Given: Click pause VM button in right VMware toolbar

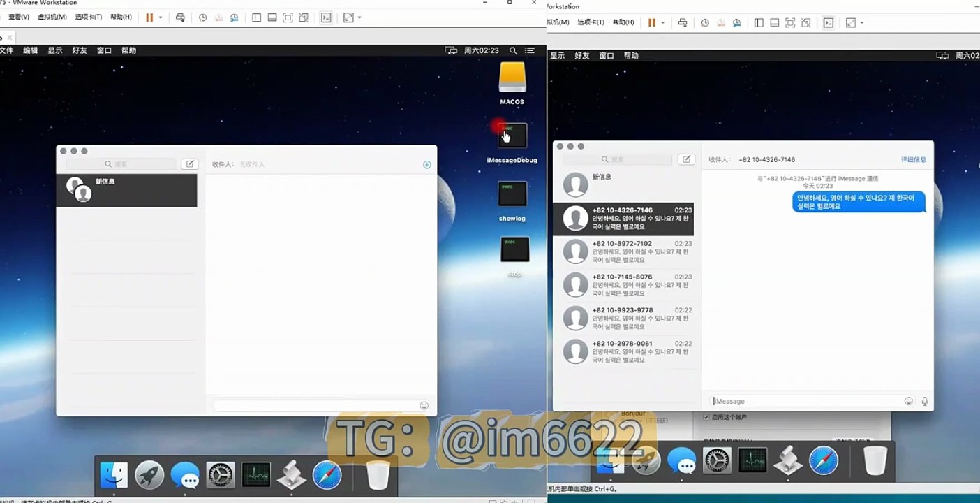Looking at the screenshot, I should point(652,22).
